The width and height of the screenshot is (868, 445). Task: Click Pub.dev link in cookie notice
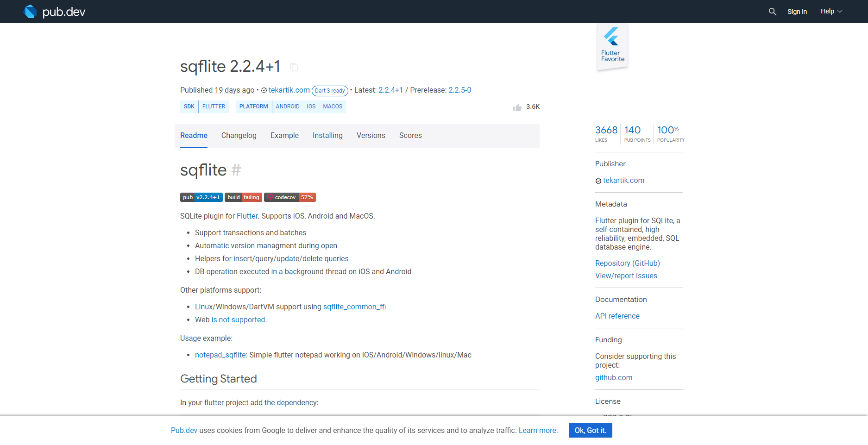tap(184, 431)
